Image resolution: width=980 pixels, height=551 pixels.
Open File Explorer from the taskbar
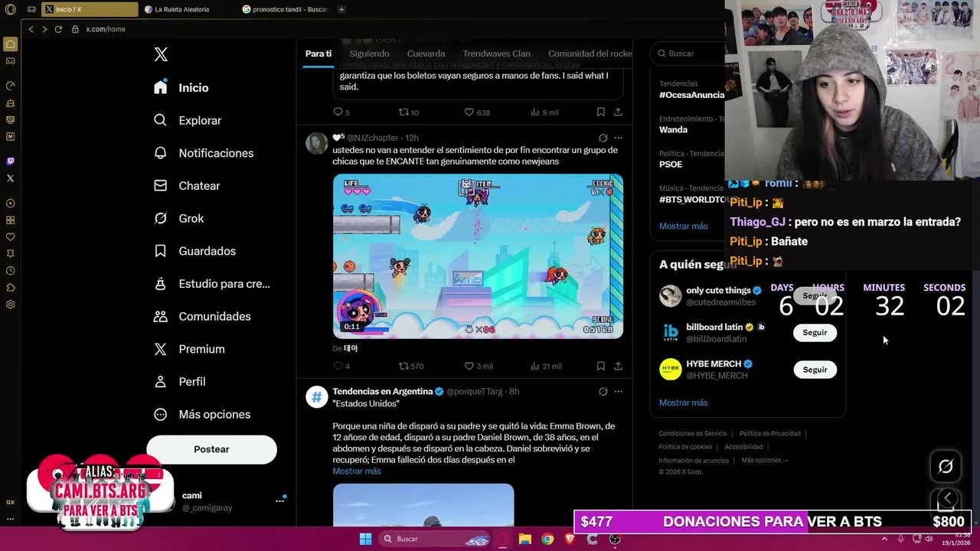tap(525, 539)
